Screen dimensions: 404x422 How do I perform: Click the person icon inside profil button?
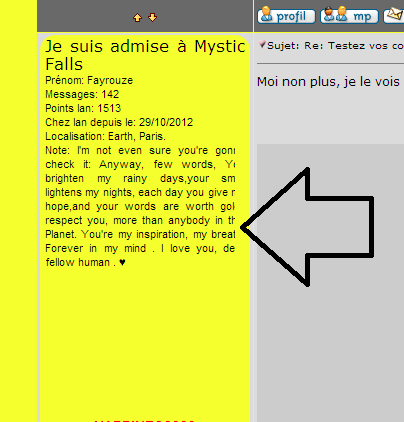(266, 15)
